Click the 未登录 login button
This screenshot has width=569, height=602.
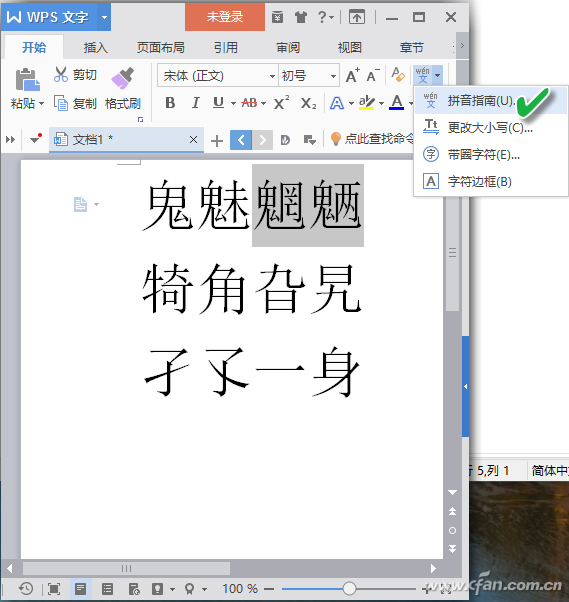coord(225,17)
